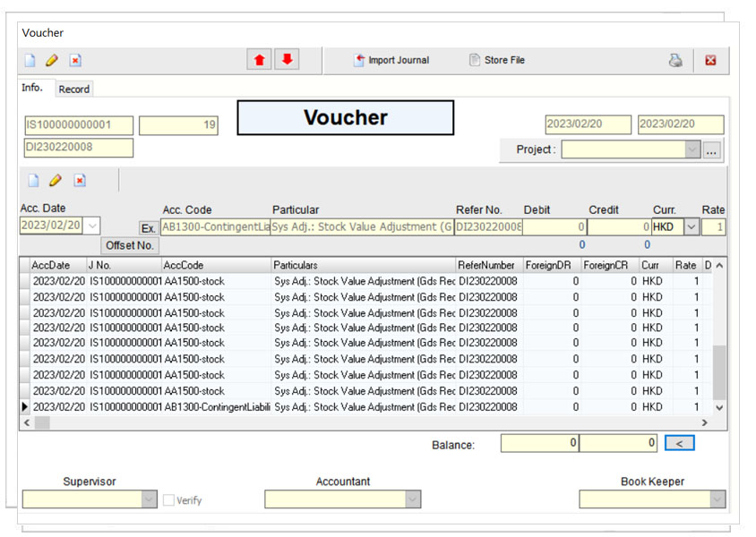
Task: Click the Balance debit total field
Action: (x=540, y=443)
